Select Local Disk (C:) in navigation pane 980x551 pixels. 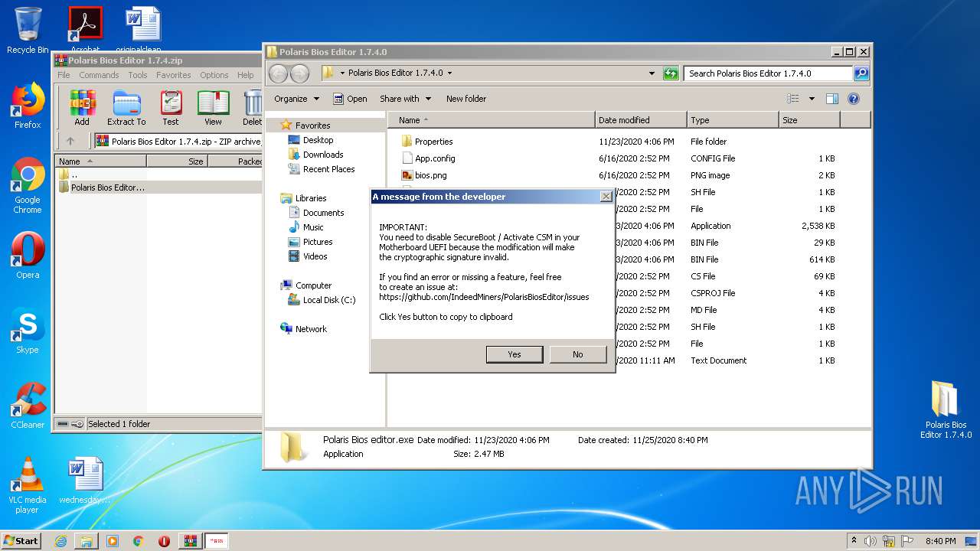tap(329, 300)
